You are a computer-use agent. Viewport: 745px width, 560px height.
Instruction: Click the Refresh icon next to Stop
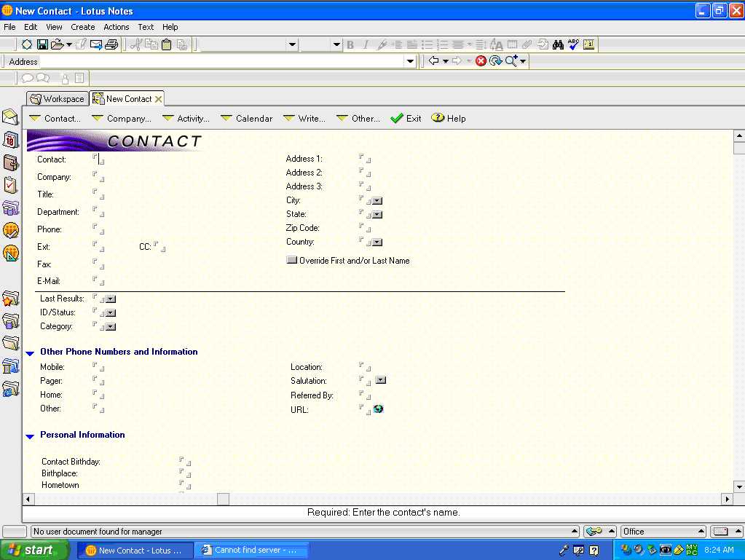[x=495, y=60]
